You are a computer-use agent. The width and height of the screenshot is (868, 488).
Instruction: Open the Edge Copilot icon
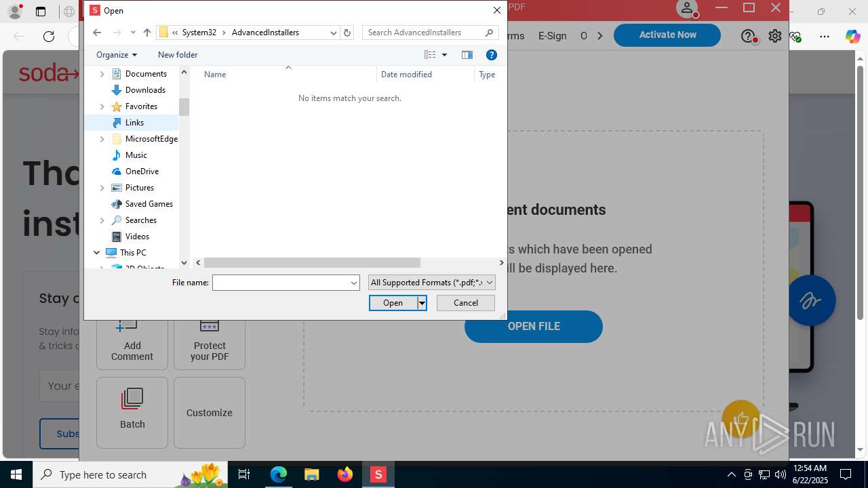point(852,37)
